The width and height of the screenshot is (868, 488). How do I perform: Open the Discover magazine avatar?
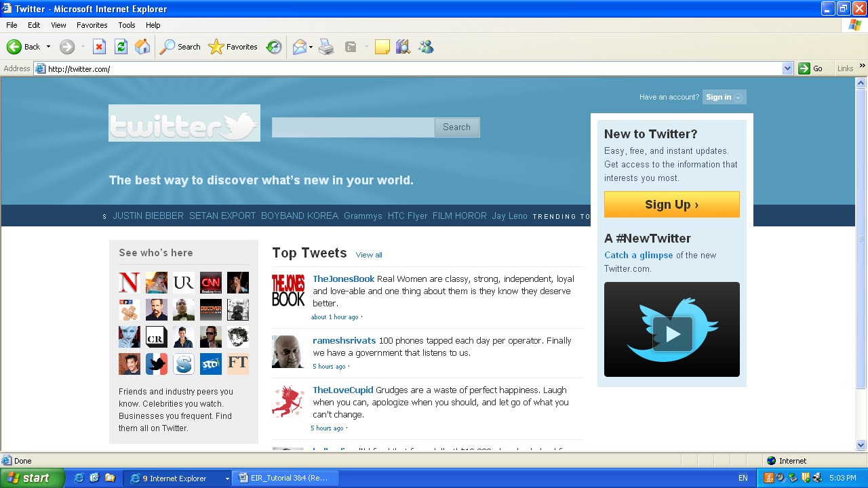point(211,310)
